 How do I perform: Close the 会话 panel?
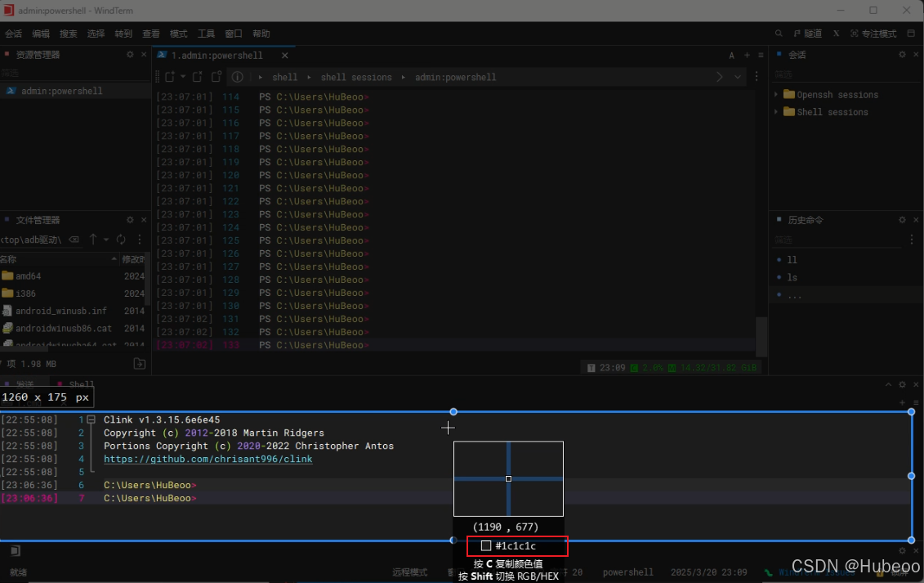pyautogui.click(x=916, y=54)
